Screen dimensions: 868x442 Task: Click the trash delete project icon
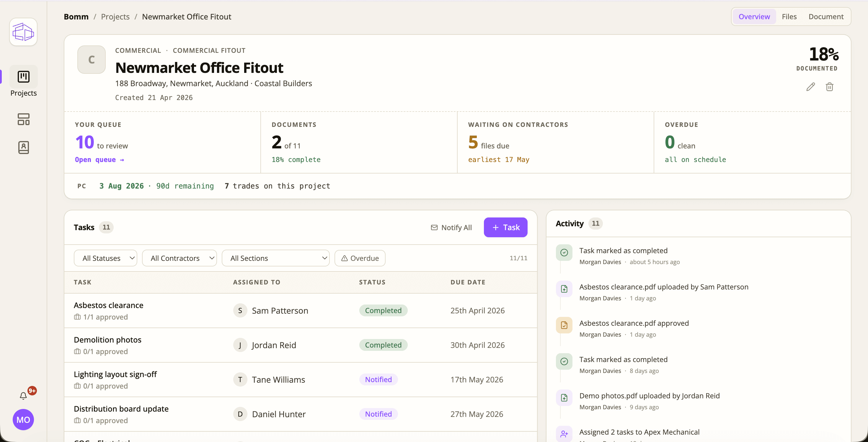click(830, 87)
